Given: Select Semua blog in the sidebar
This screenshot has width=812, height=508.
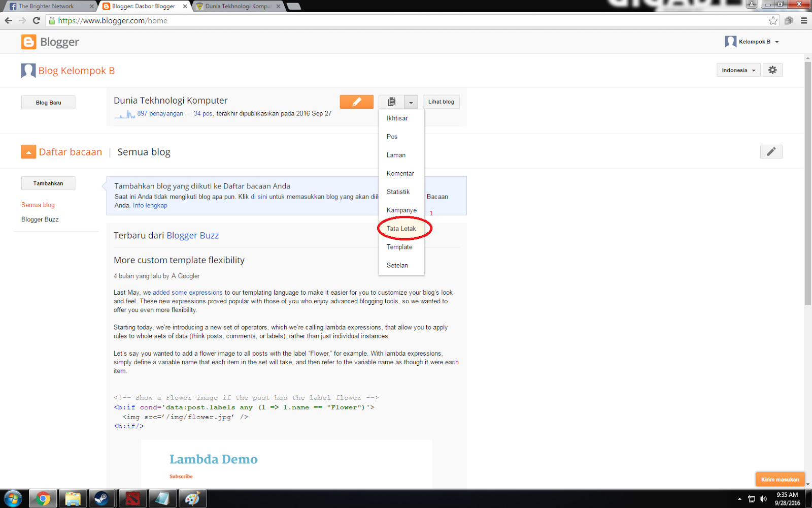Looking at the screenshot, I should (x=38, y=205).
